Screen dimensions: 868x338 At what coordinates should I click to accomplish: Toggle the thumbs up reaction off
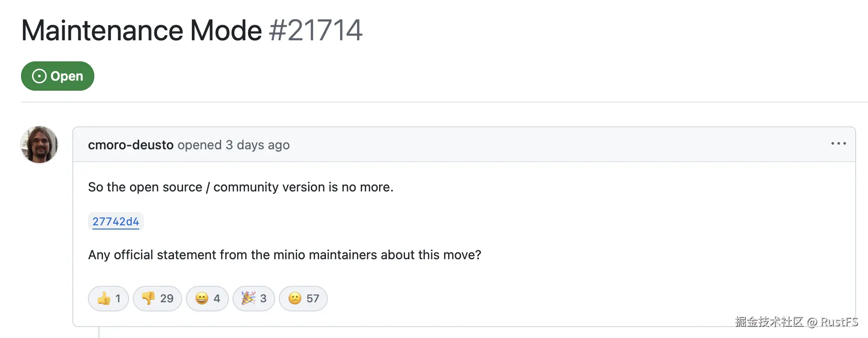108,298
